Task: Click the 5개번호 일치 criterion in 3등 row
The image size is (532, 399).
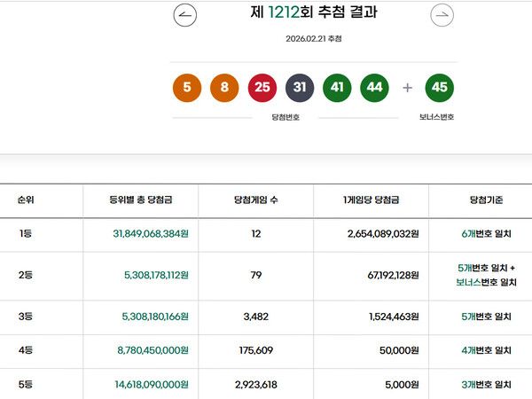Action: coord(486,317)
